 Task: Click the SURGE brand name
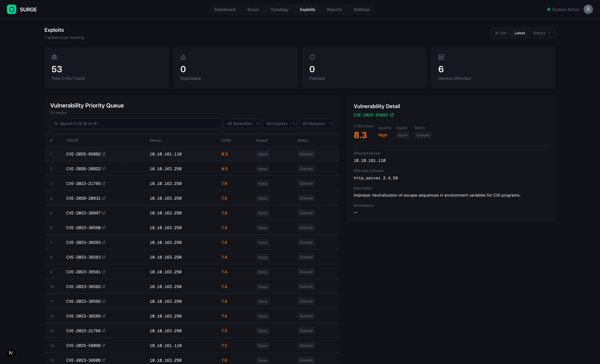coord(28,9)
